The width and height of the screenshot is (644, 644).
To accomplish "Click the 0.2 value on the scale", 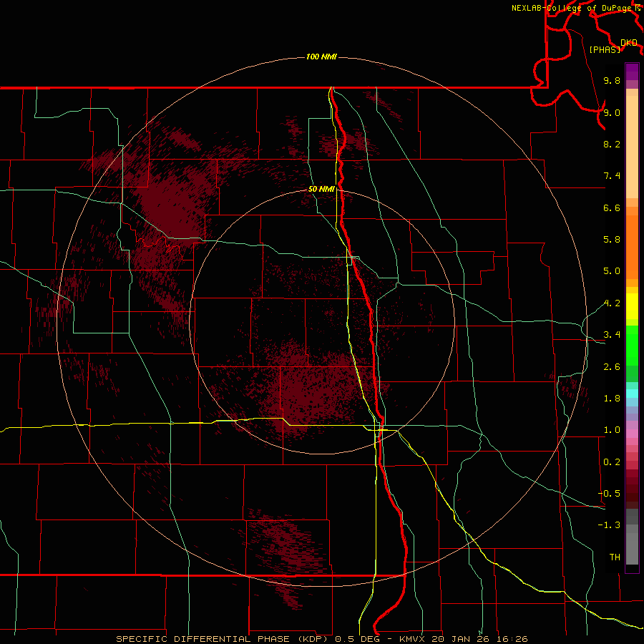I will 612,462.
